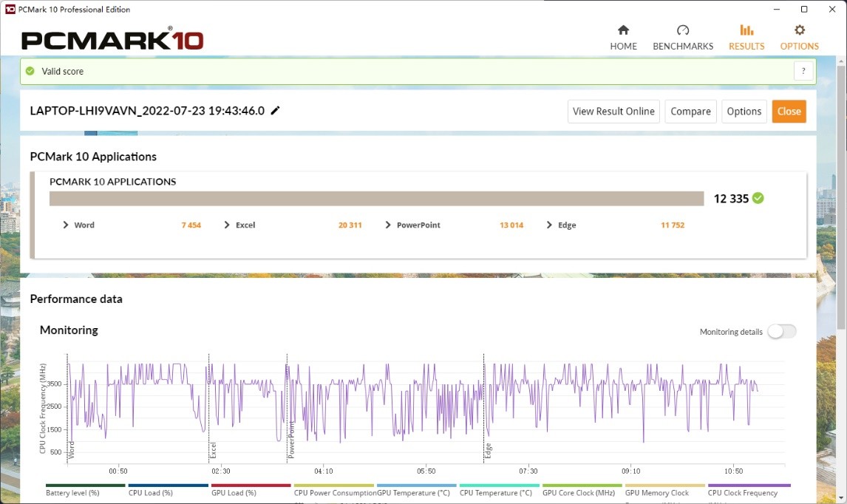Open the Options gear icon
Viewport: 847px width, 504px height.
click(799, 30)
